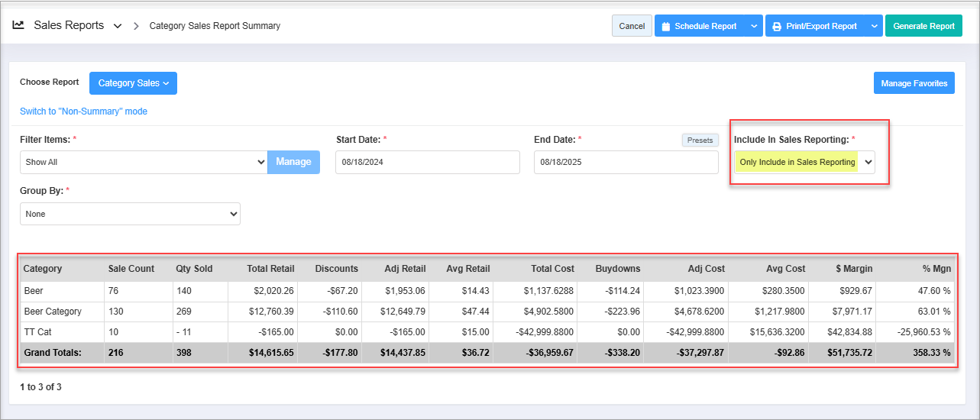This screenshot has height=420, width=980.
Task: Click the Manage button beside Filter Items
Action: pyautogui.click(x=293, y=162)
